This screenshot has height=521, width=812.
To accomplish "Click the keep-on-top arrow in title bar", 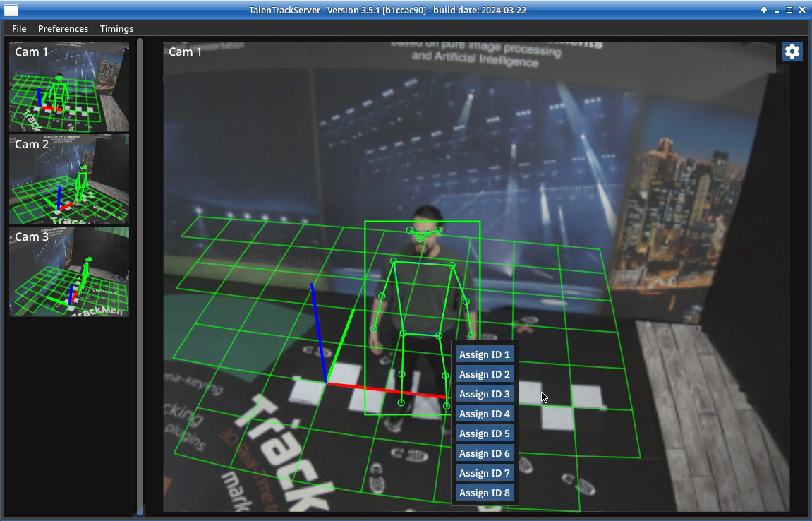I will 763,10.
